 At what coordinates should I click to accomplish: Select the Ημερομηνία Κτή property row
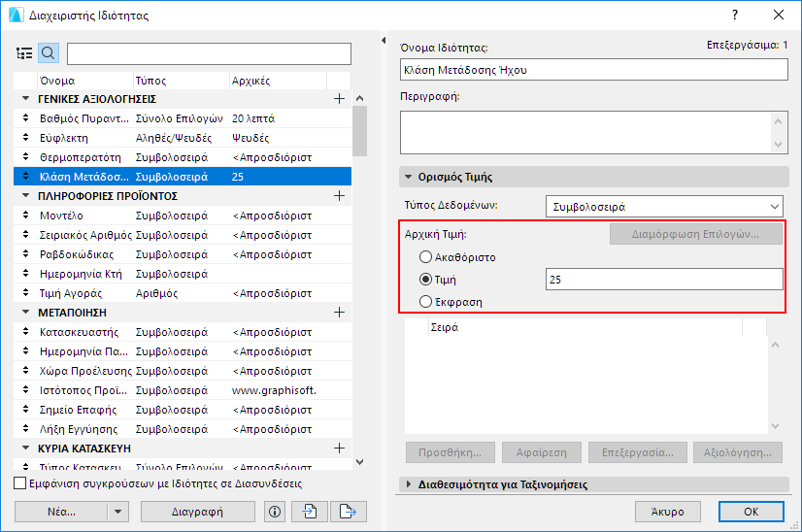(183, 274)
